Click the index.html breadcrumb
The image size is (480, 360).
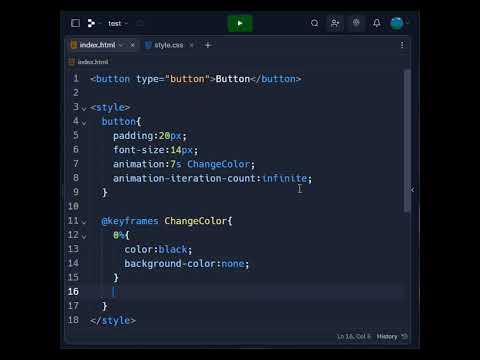click(93, 62)
